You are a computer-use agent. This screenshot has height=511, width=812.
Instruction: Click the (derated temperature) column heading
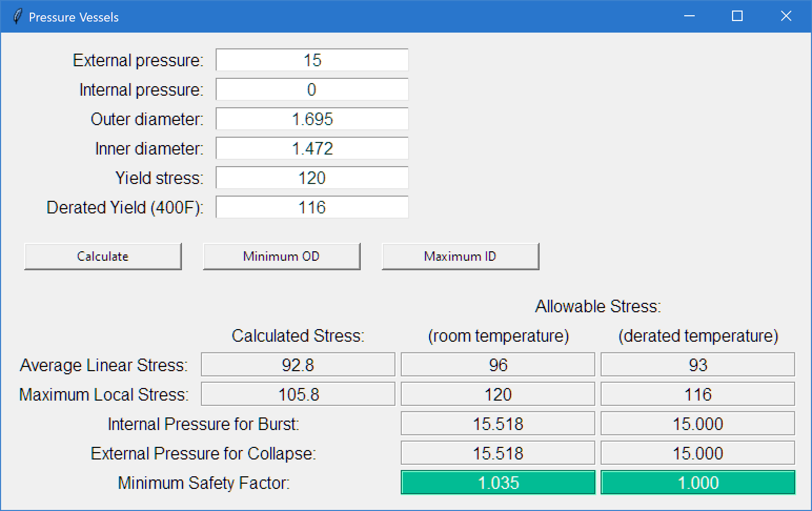[x=698, y=336]
